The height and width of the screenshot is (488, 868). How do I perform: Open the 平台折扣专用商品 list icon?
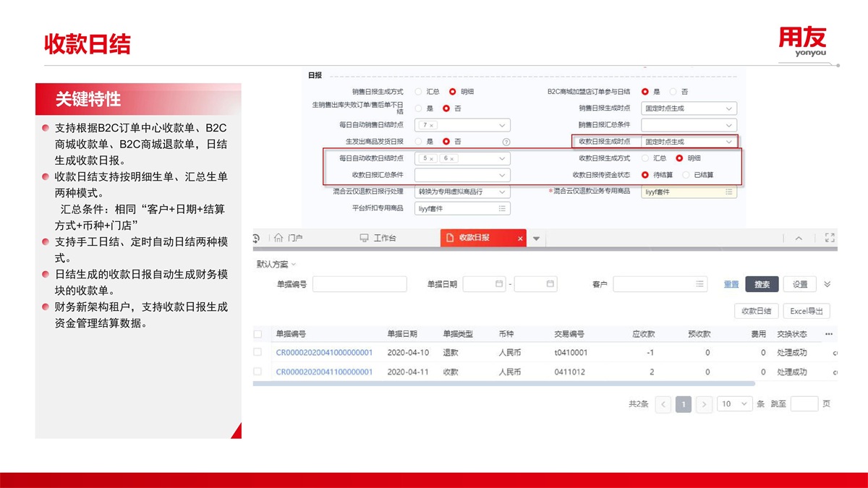click(502, 208)
